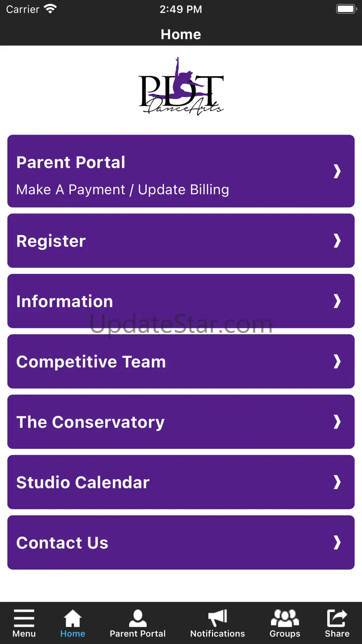Viewport: 362px width, 644px height.
Task: Tap the Share arrow icon
Action: [337, 618]
